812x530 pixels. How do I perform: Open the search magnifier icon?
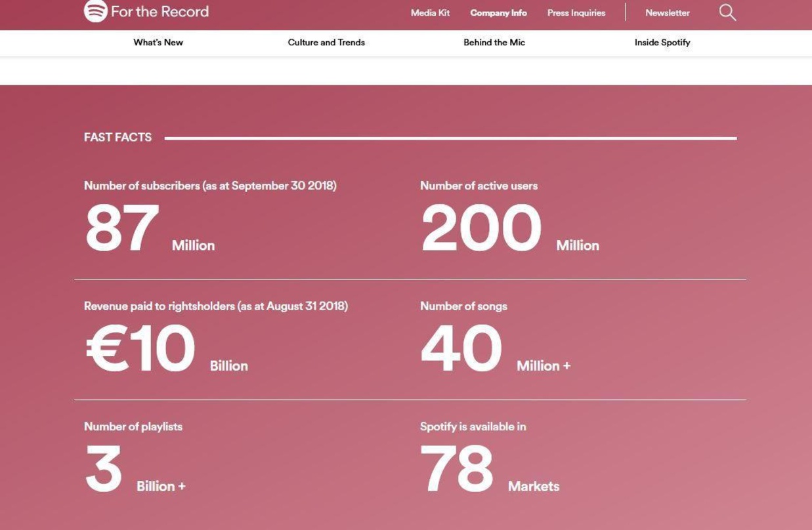727,12
